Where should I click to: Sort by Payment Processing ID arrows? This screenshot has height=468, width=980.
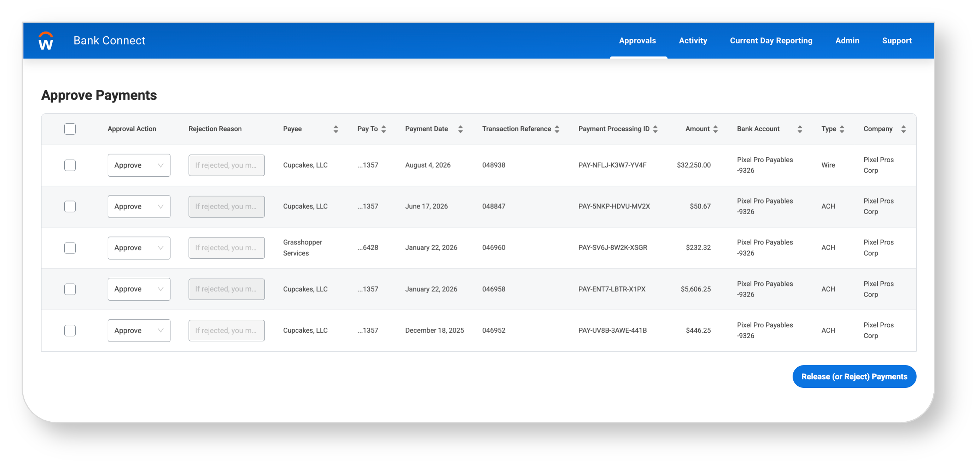tap(655, 129)
